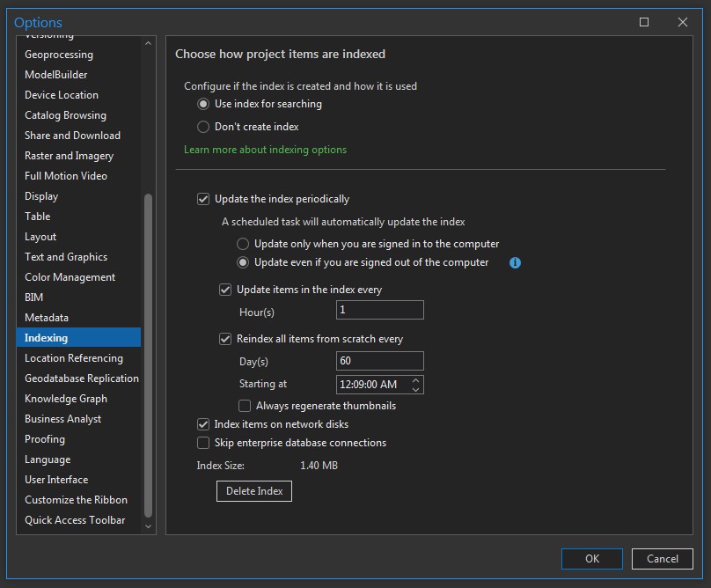Image resolution: width=711 pixels, height=588 pixels.
Task: Switch to the Knowledge Graph options
Action: tap(66, 399)
